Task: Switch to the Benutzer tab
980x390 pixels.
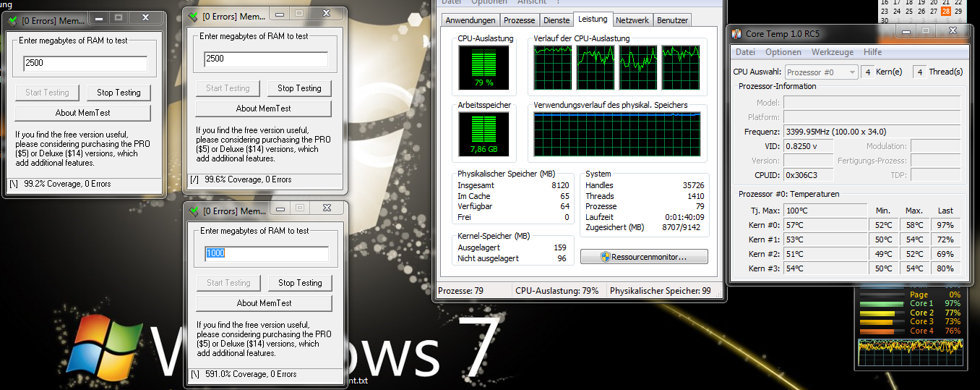Action: [672, 20]
